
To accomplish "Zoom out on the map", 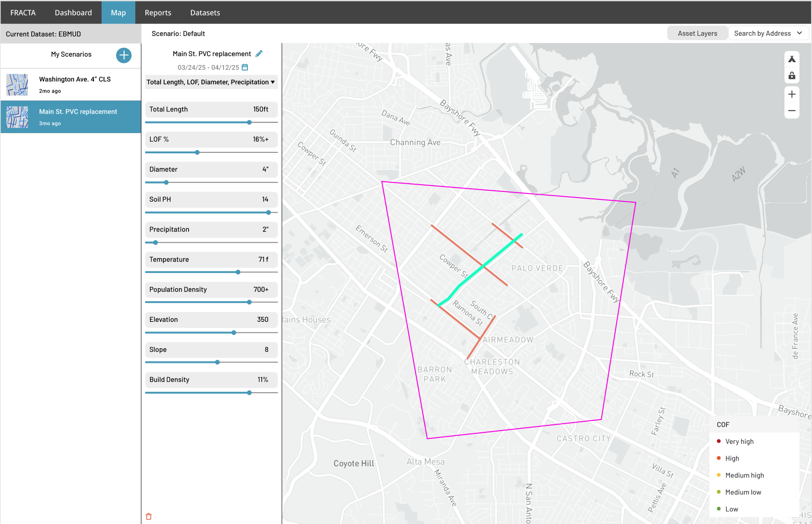I will point(792,111).
